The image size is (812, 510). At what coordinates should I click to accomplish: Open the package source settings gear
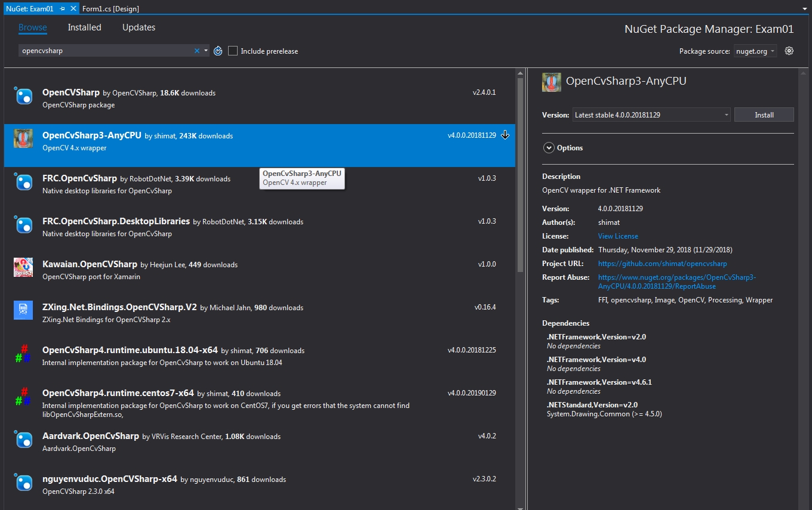click(789, 51)
